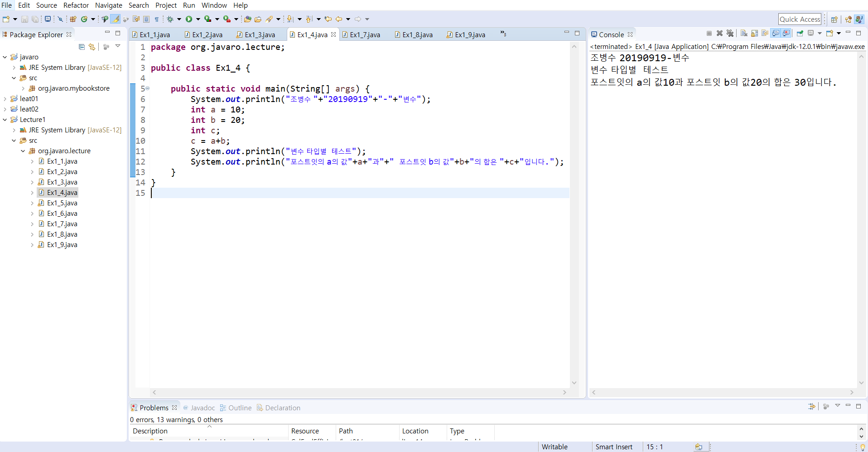The height and width of the screenshot is (452, 868).
Task: Click Remove All Terminated Launches icon
Action: (730, 33)
